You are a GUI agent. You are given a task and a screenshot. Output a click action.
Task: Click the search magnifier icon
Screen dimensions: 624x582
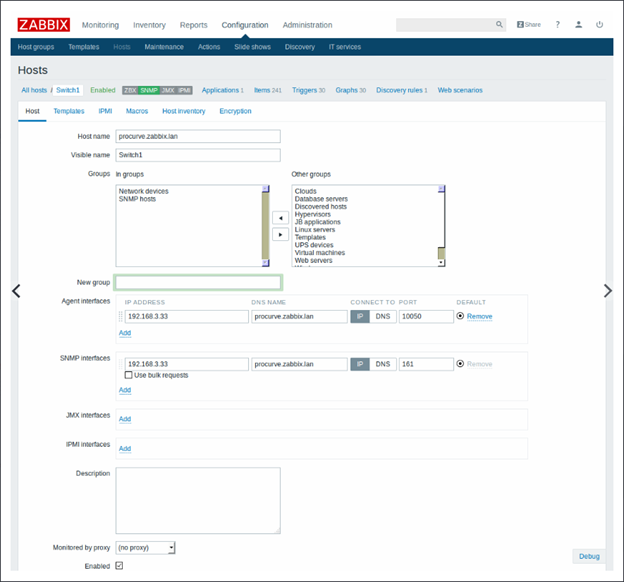point(499,25)
